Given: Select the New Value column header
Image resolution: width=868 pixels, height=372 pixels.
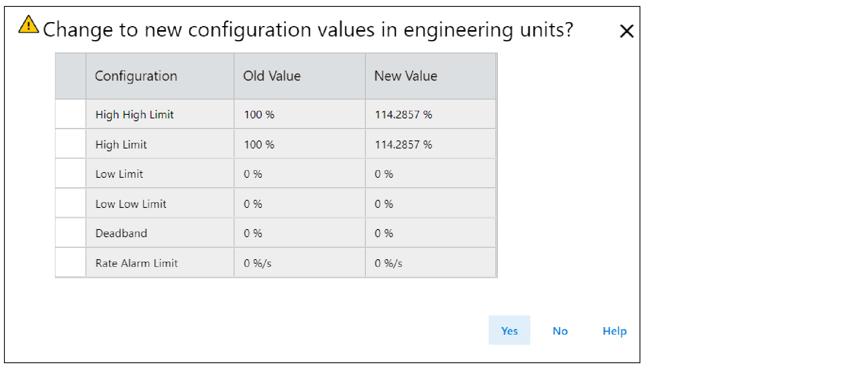Looking at the screenshot, I should pyautogui.click(x=405, y=76).
